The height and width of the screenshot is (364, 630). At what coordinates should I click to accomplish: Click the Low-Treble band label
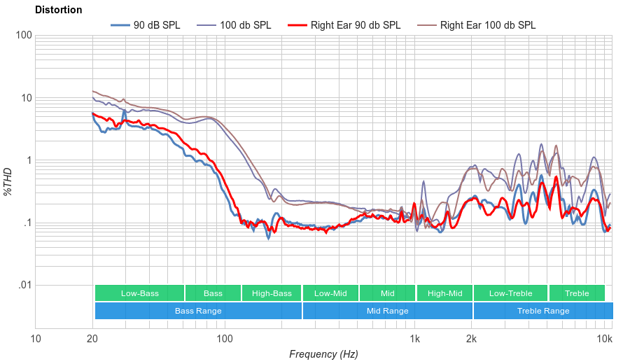[x=510, y=293]
